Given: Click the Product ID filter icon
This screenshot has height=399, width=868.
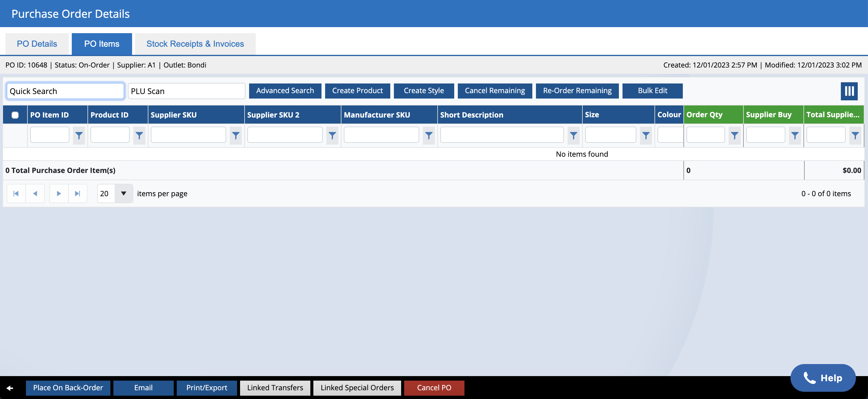Looking at the screenshot, I should point(139,135).
